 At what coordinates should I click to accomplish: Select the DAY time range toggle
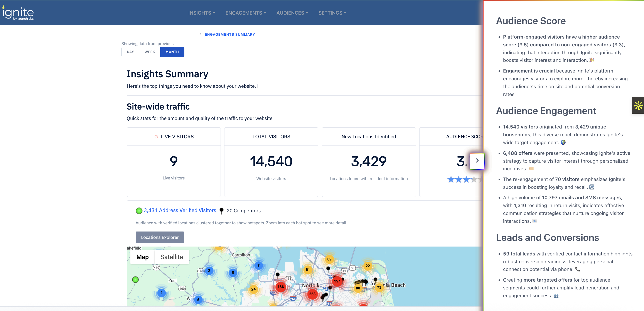point(130,52)
